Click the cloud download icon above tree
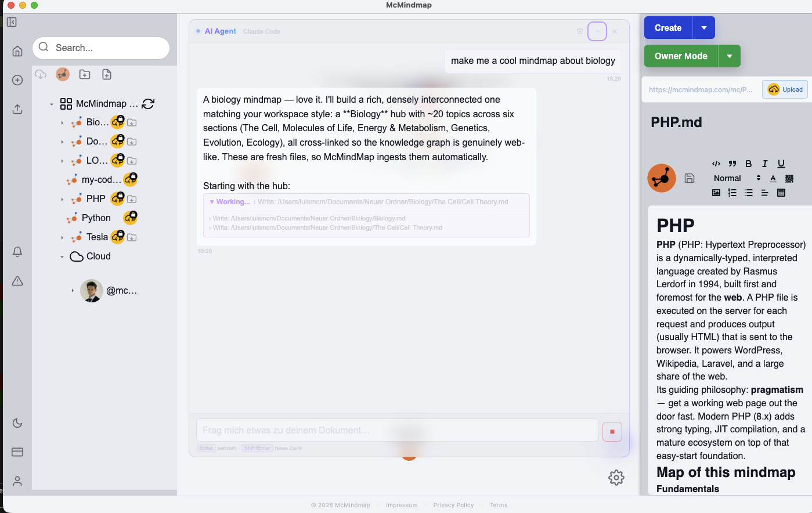The width and height of the screenshot is (812, 513). (41, 74)
